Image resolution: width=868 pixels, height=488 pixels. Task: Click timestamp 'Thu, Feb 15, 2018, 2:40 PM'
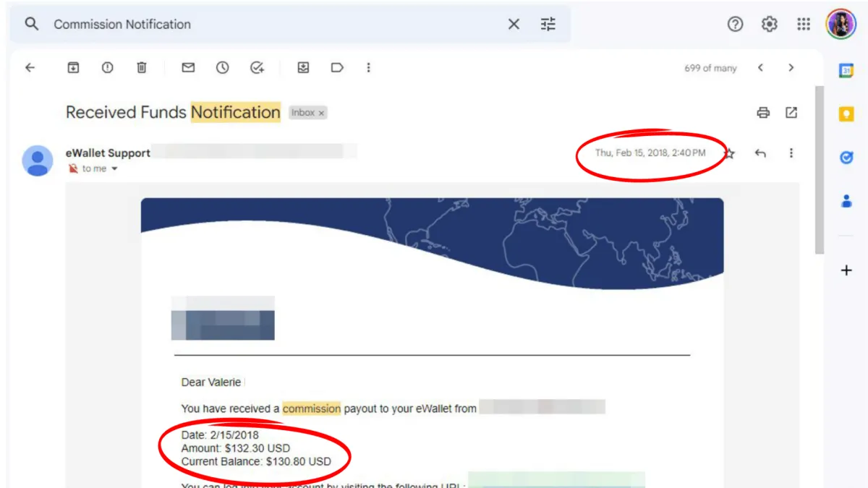[650, 153]
